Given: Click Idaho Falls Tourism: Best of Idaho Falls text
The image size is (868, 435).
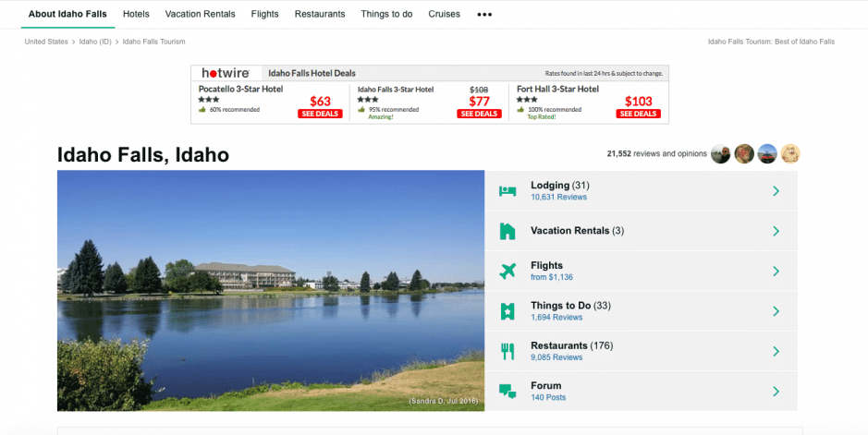Looking at the screenshot, I should 771,42.
